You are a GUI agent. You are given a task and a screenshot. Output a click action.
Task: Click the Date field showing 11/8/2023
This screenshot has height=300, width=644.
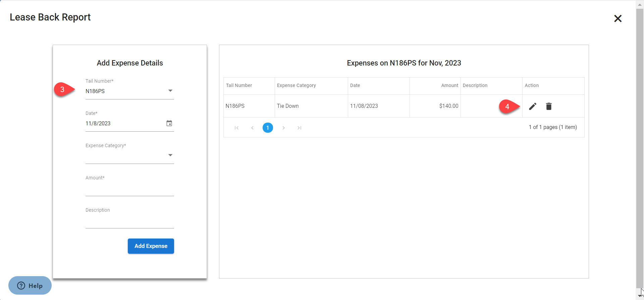click(124, 123)
